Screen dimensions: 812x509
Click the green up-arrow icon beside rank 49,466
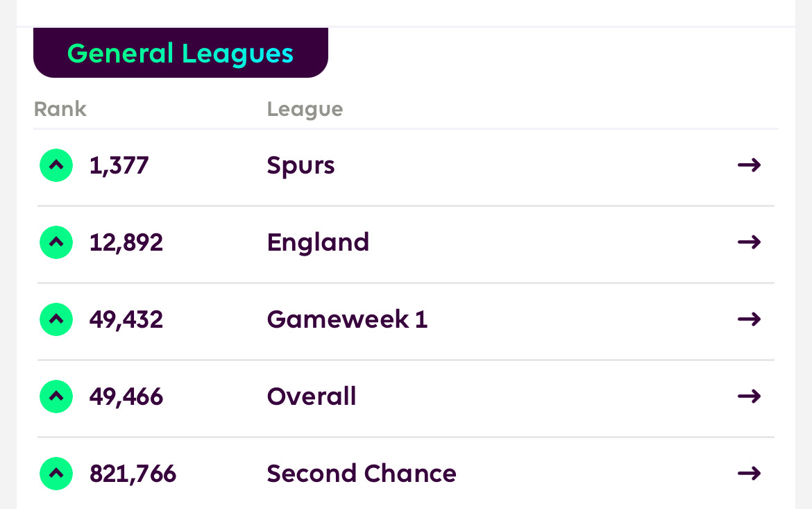tap(56, 397)
